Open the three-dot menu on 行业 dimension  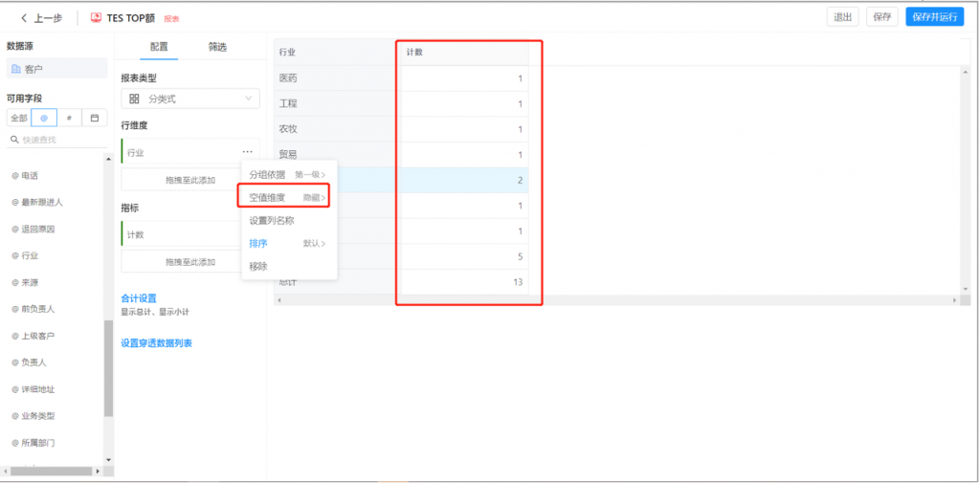[247, 152]
